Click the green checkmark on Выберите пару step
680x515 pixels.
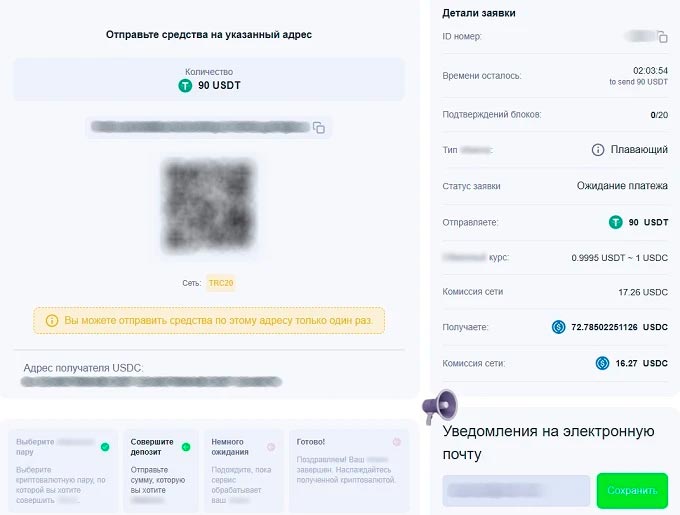(105, 446)
